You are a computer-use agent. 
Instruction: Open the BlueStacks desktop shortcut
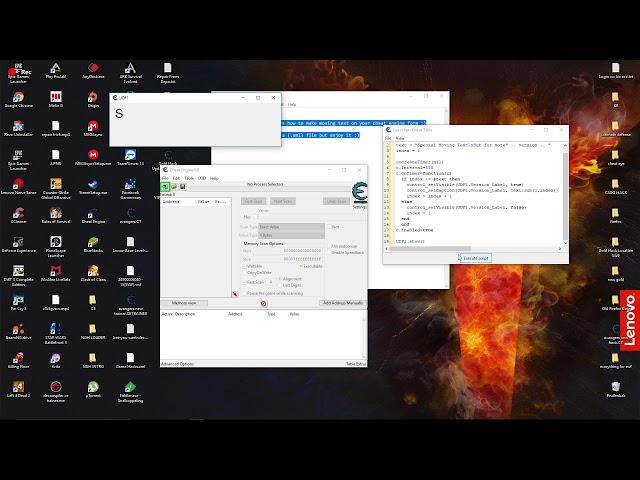point(93,245)
